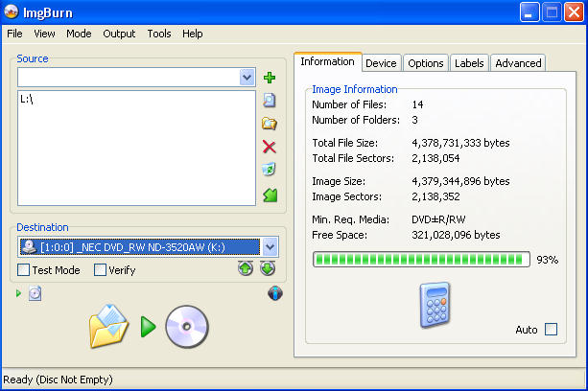
Task: Click the 4,378,731,333 bytes total file size
Action: (x=460, y=143)
